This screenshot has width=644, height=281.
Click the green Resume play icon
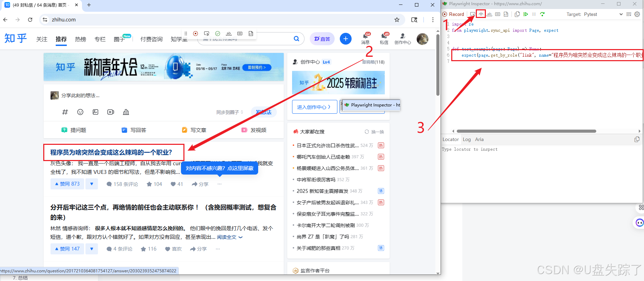(526, 14)
